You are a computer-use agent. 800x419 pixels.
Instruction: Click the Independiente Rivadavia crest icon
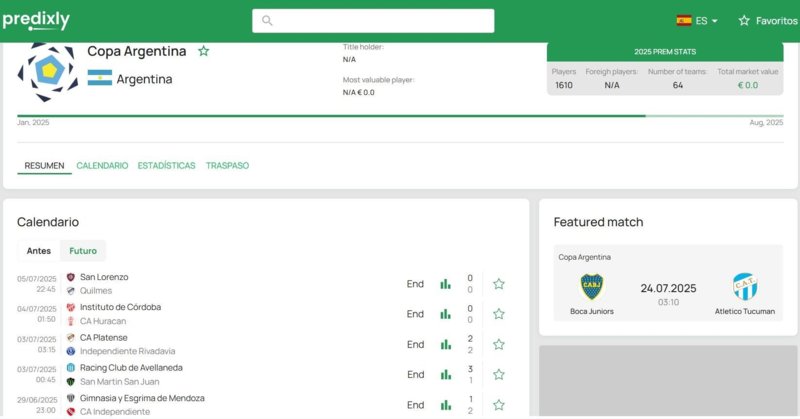(x=71, y=351)
